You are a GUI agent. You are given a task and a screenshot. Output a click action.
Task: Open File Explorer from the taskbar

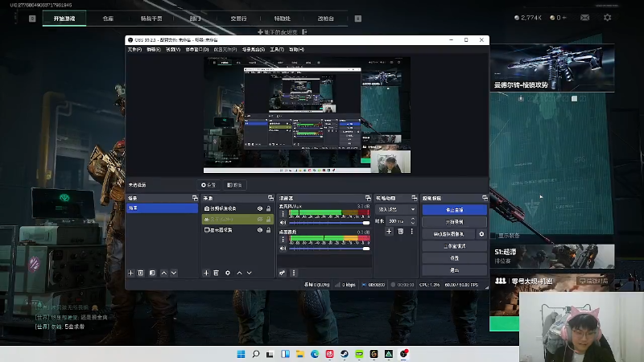(x=299, y=354)
